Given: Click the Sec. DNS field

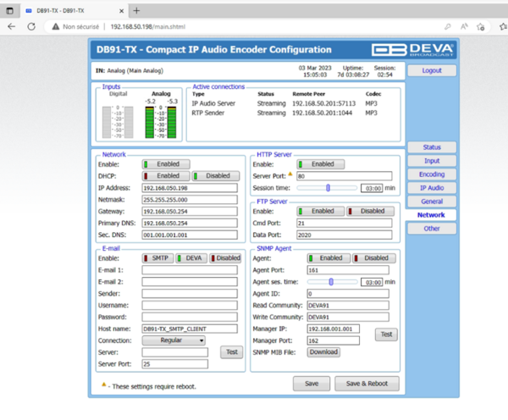Looking at the screenshot, I should [x=190, y=235].
